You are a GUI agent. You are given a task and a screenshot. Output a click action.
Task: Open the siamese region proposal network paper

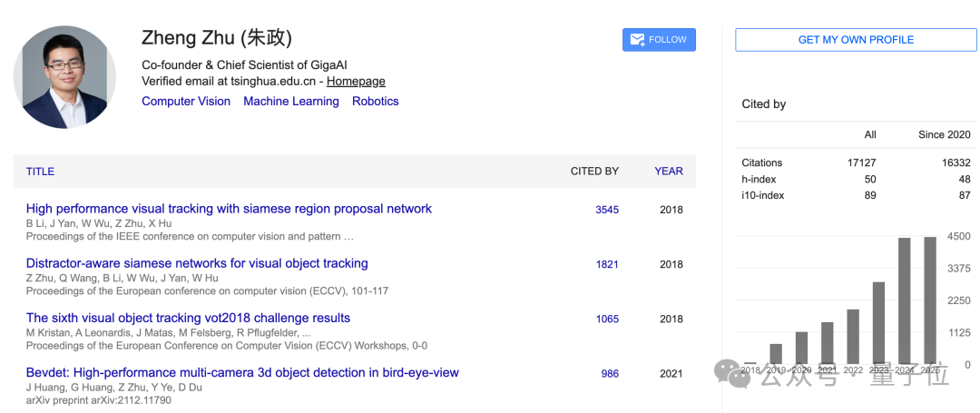[229, 209]
